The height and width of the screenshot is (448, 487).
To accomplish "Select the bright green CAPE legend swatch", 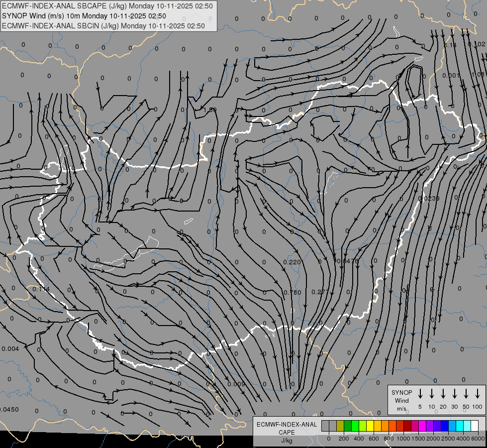I will [x=355, y=426].
